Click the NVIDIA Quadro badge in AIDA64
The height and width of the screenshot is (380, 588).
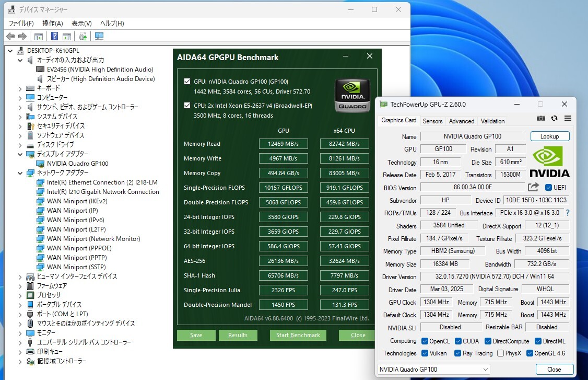pyautogui.click(x=352, y=95)
